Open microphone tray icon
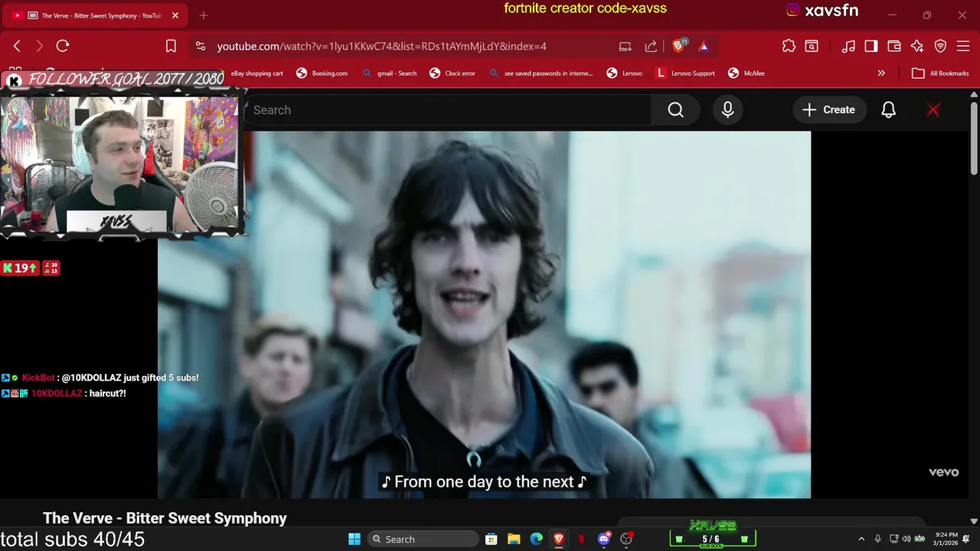The height and width of the screenshot is (551, 980). click(x=878, y=540)
